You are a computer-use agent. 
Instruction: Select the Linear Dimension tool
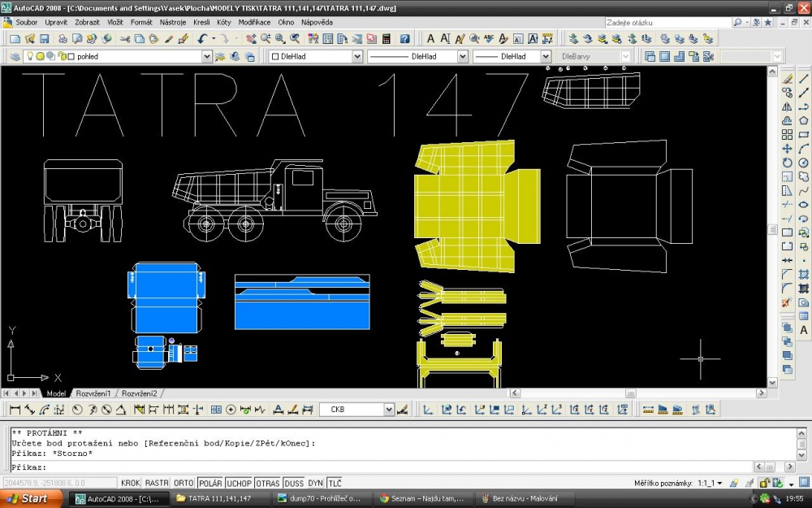(x=15, y=410)
